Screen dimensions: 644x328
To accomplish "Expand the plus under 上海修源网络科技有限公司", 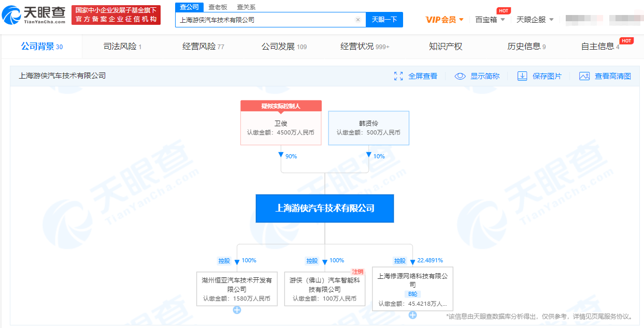I will [x=412, y=315].
